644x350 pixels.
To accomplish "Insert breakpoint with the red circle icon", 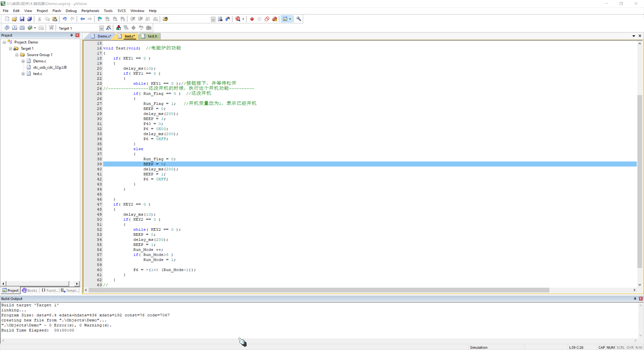I will point(252,19).
